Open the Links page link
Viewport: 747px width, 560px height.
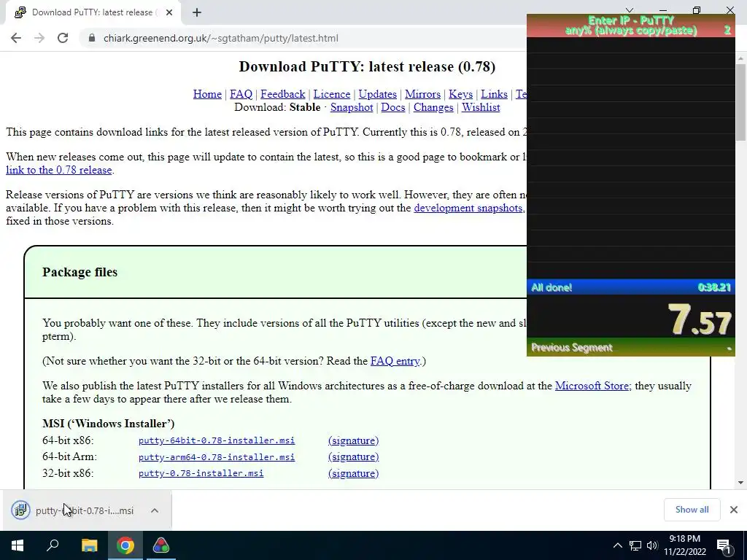coord(494,94)
